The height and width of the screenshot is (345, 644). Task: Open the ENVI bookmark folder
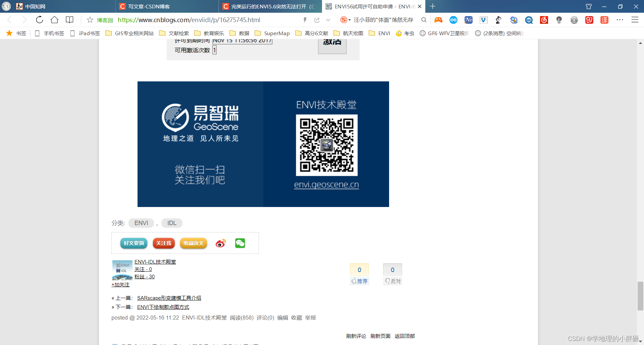pyautogui.click(x=379, y=33)
